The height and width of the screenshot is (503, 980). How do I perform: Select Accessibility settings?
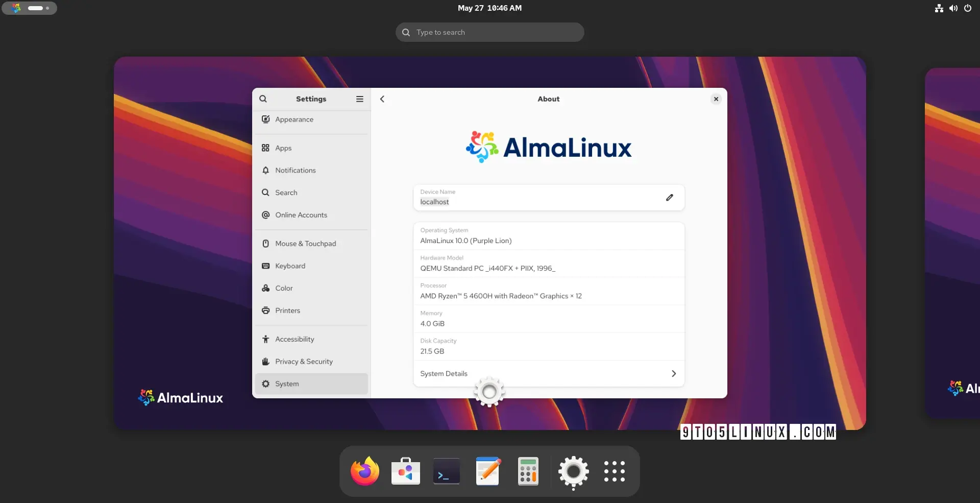pyautogui.click(x=311, y=339)
